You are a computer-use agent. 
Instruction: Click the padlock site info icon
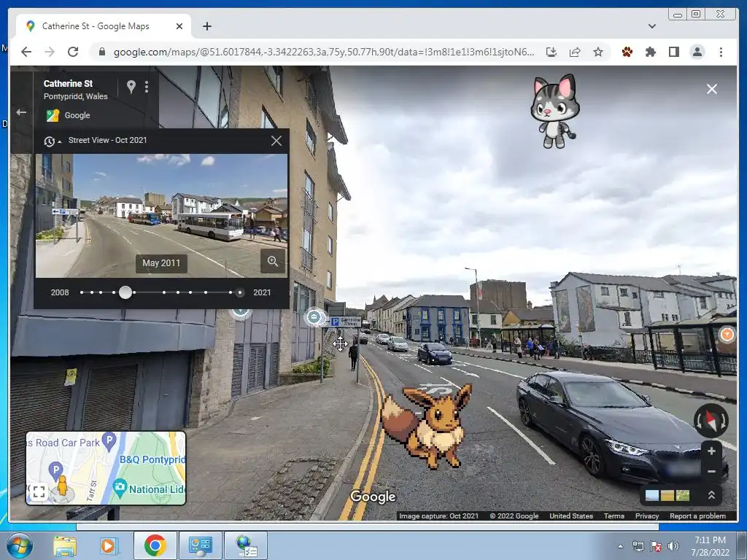[101, 52]
